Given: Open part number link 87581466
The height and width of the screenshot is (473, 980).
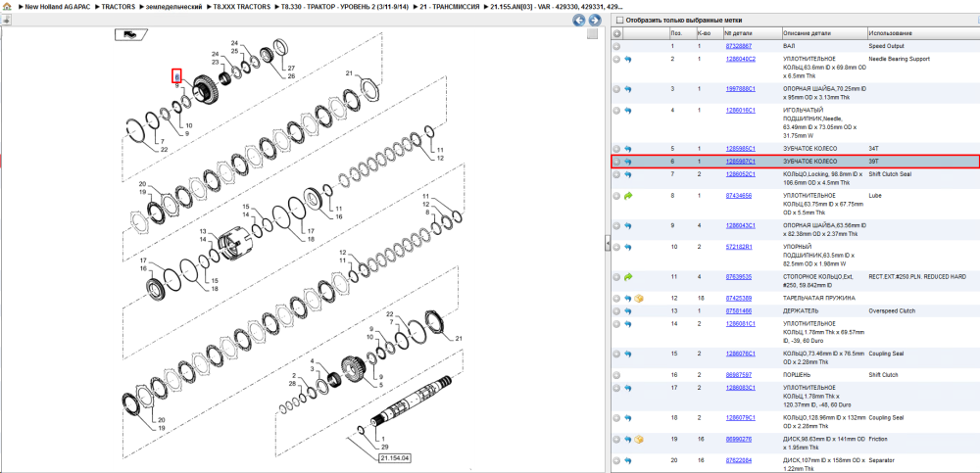Looking at the screenshot, I should pos(738,310).
